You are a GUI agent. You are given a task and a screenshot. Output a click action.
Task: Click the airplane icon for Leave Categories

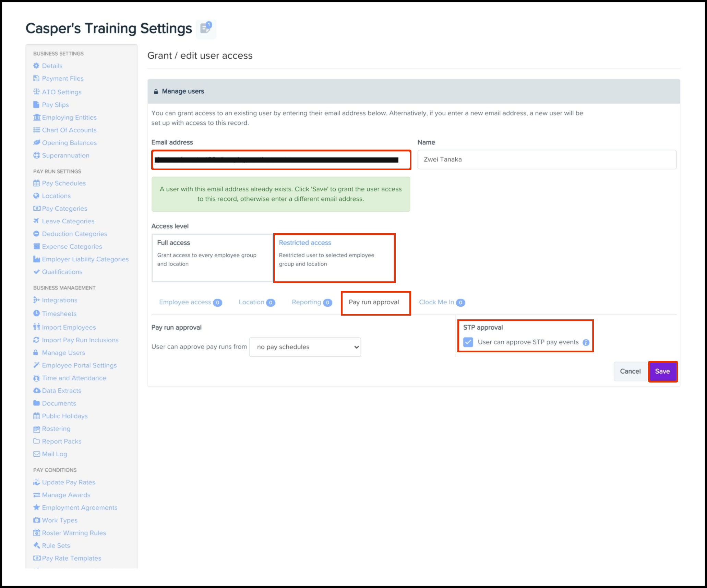point(36,221)
